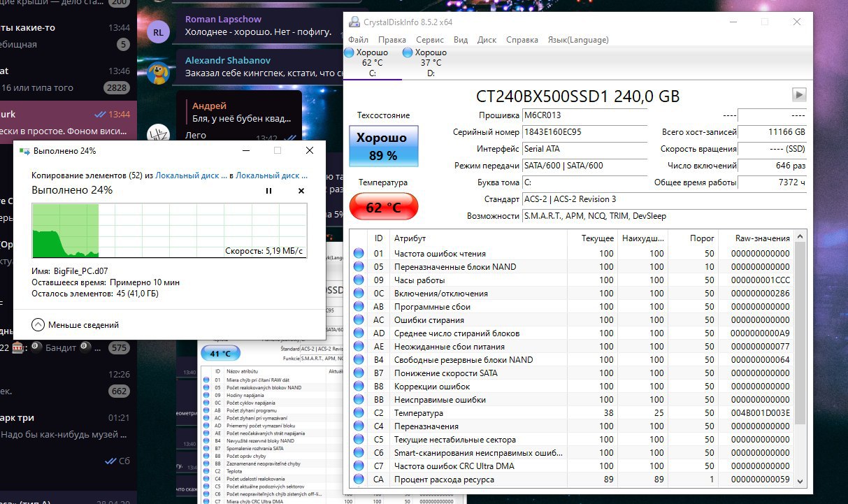Click status orb for Неожиданные сбои питания
848x504 pixels.
(x=359, y=347)
